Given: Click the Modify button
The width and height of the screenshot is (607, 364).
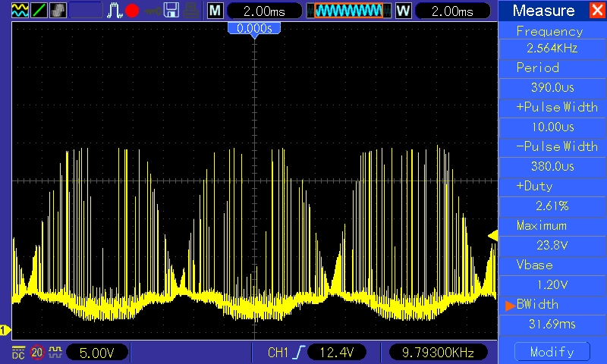Looking at the screenshot, I should (552, 352).
